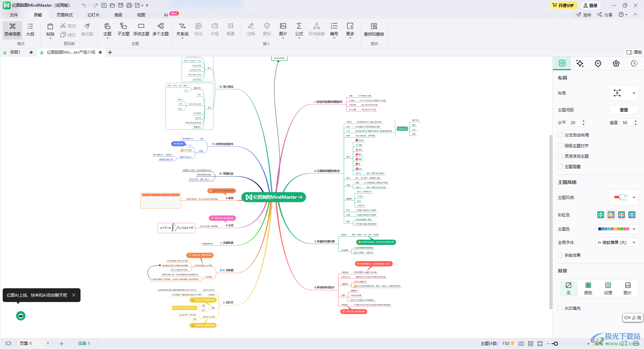Image resolution: width=644 pixels, height=349 pixels.
Task: Click the Reset (重置) button
Action: pos(624,110)
